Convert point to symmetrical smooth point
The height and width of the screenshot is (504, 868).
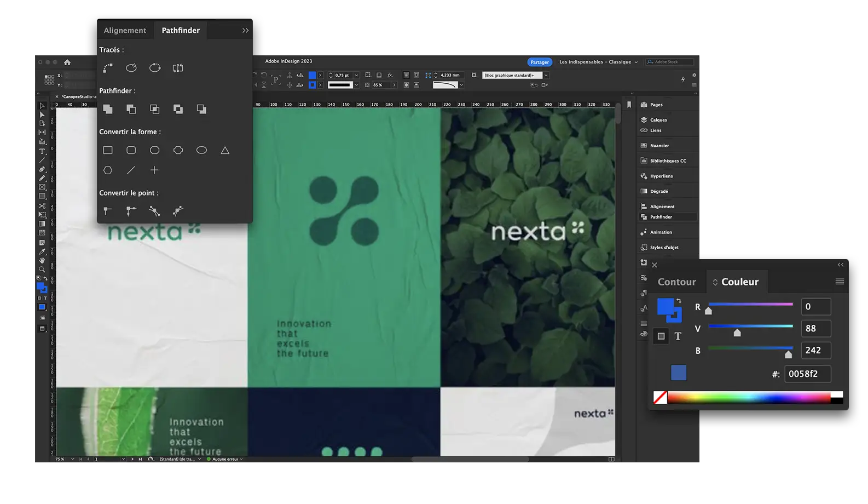(x=178, y=211)
